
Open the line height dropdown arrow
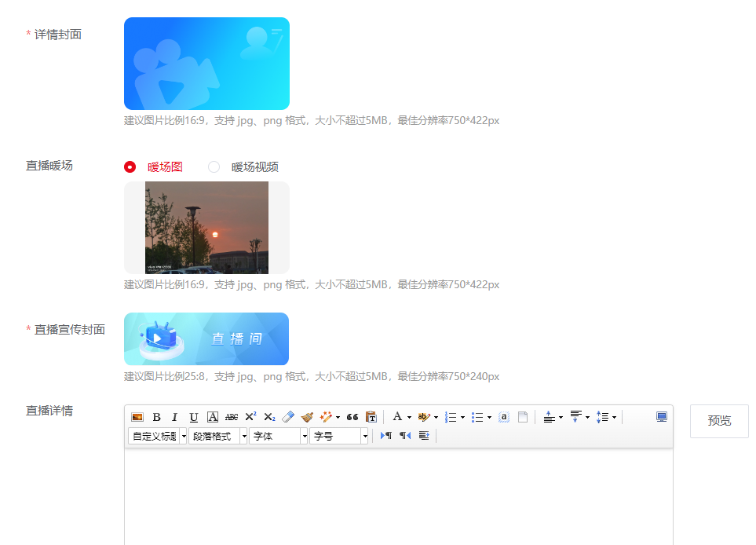[614, 417]
